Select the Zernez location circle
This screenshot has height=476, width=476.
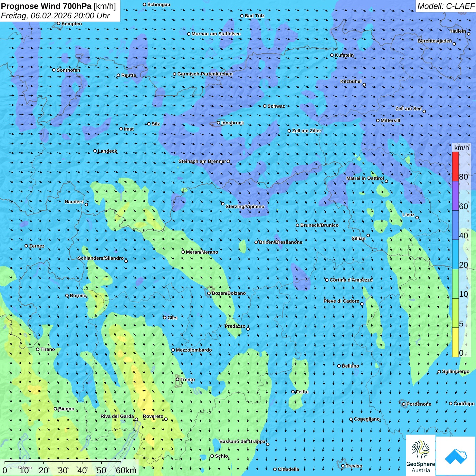point(27,246)
